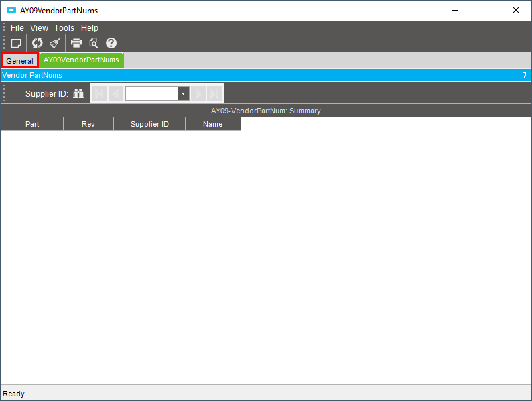Go to last record navigation arrow

click(x=214, y=93)
